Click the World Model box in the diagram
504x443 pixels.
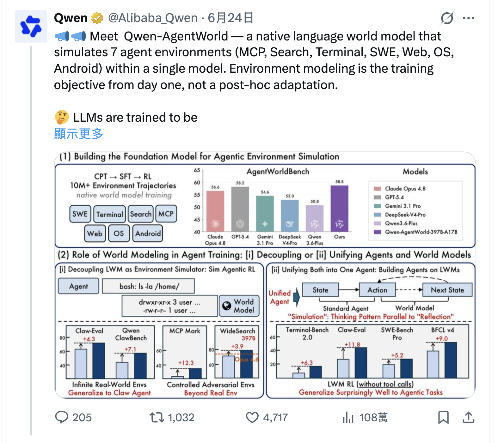pyautogui.click(x=239, y=306)
